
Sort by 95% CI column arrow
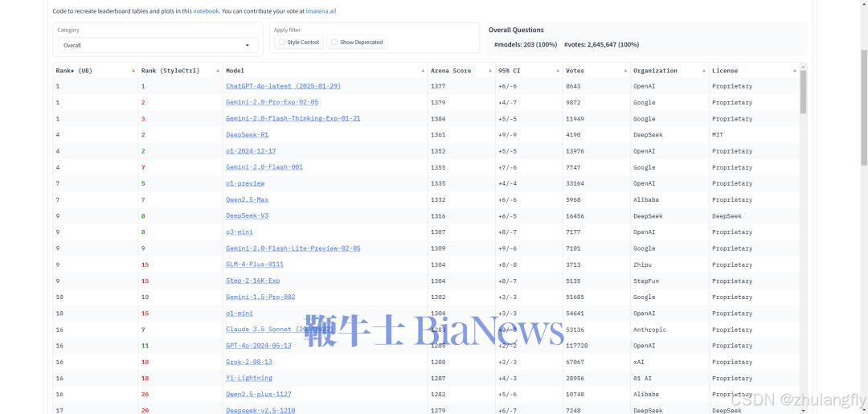tap(558, 71)
